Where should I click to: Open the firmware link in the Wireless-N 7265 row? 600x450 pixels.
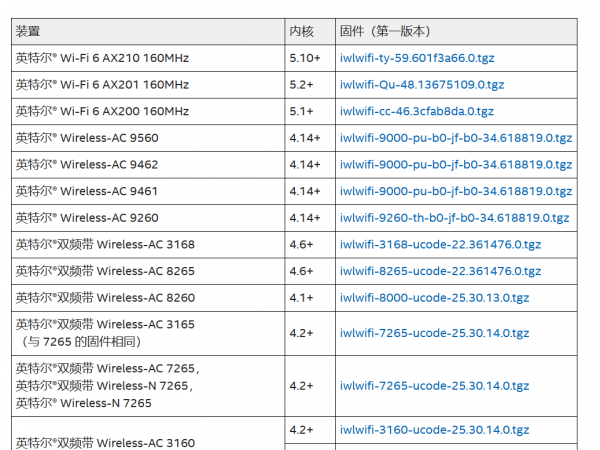point(434,385)
